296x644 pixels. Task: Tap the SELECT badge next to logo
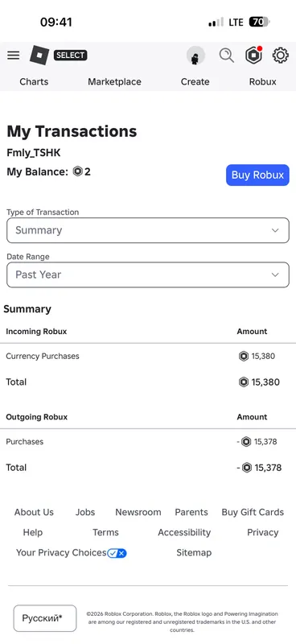(71, 55)
